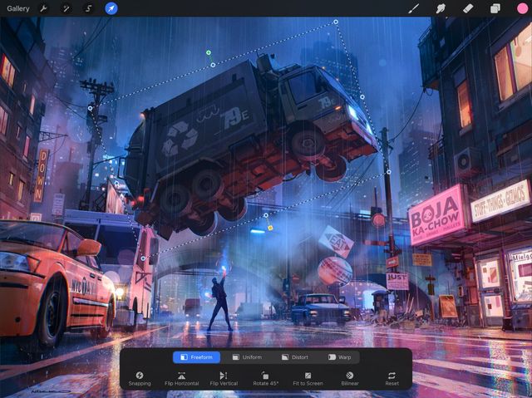Click the bottom-left corner transform handle
Image resolution: width=532 pixels, height=398 pixels.
(143, 258)
